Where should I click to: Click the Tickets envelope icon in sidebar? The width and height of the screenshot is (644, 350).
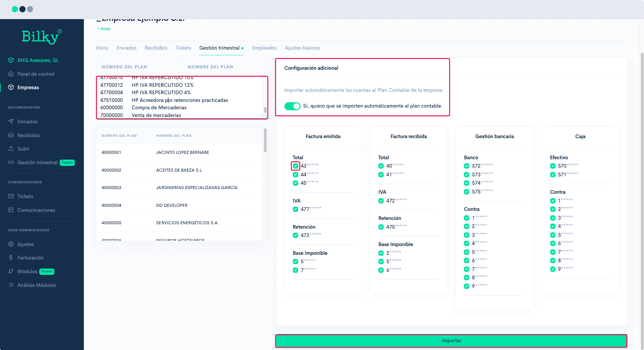11,196
